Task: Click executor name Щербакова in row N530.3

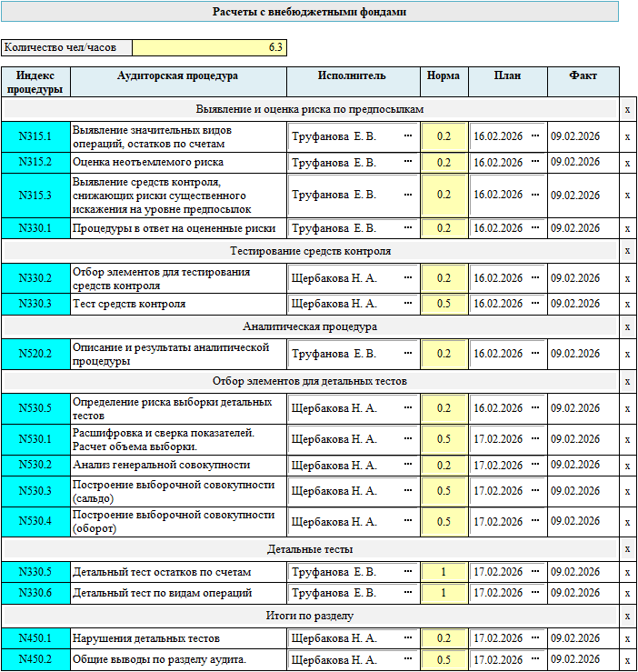Action: (333, 492)
